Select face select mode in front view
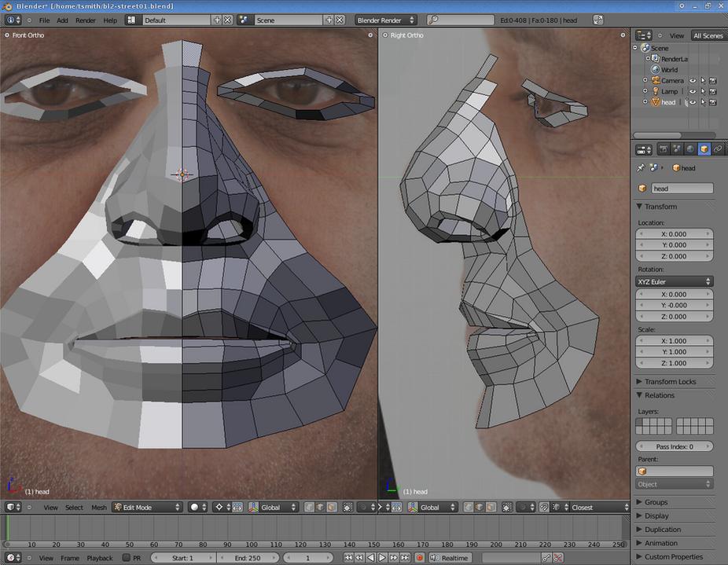 click(x=332, y=507)
